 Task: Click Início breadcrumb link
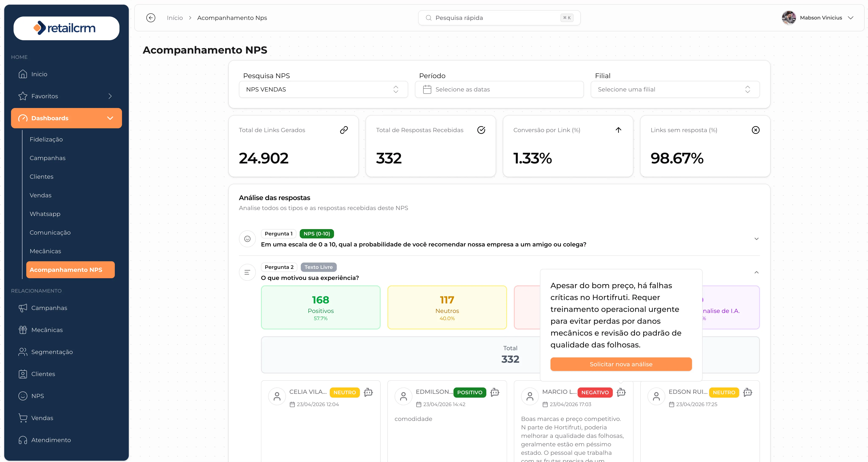click(x=175, y=18)
